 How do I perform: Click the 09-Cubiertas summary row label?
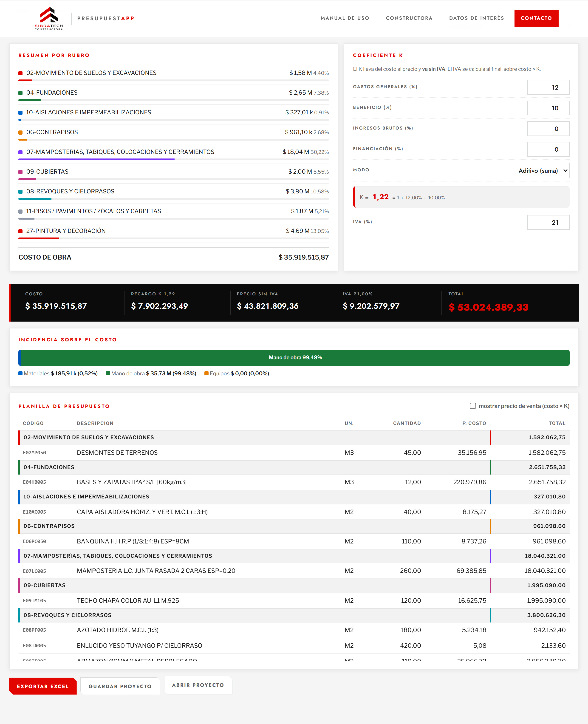(47, 172)
